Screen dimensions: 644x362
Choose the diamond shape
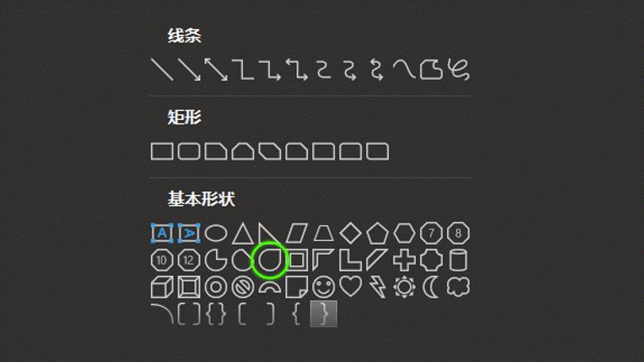(x=350, y=233)
